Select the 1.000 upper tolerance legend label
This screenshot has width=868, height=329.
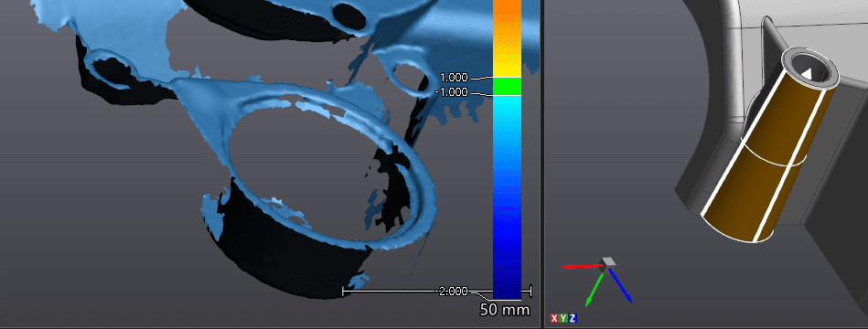454,78
